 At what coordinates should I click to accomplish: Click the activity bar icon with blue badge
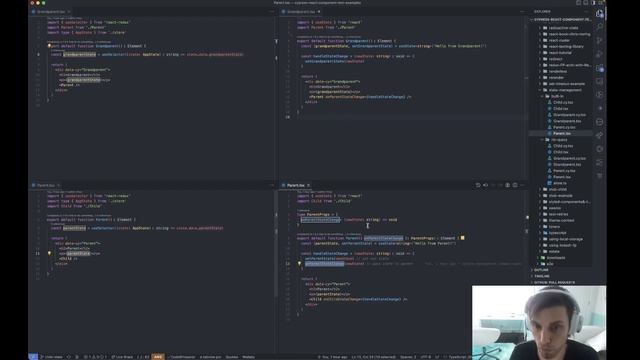click(x=600, y=68)
